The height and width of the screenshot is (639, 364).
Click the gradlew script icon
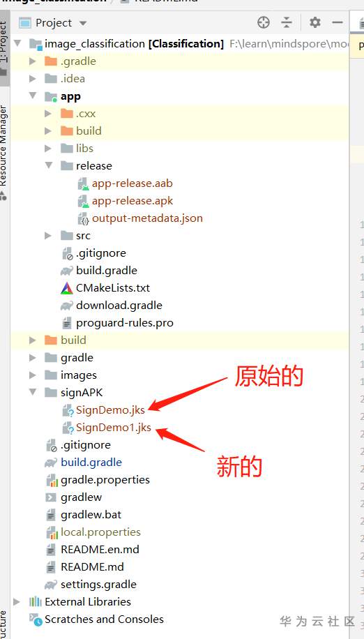51,497
